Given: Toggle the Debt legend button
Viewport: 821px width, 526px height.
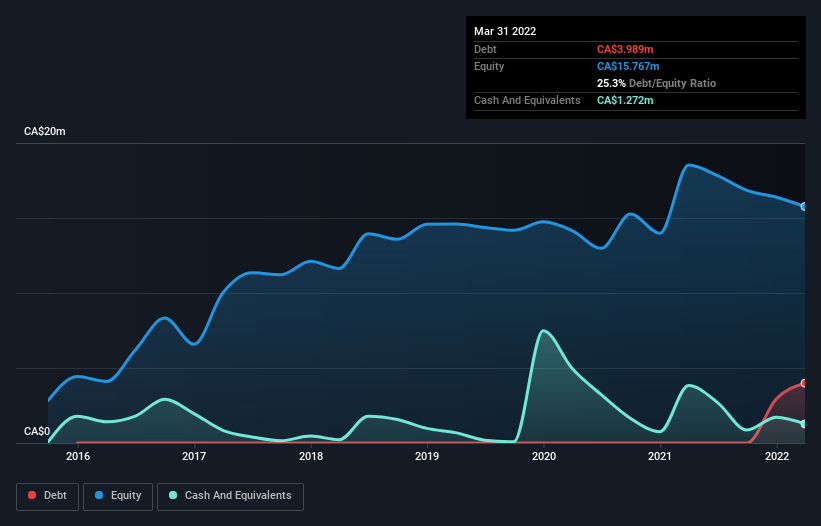Looking at the screenshot, I should (x=48, y=496).
